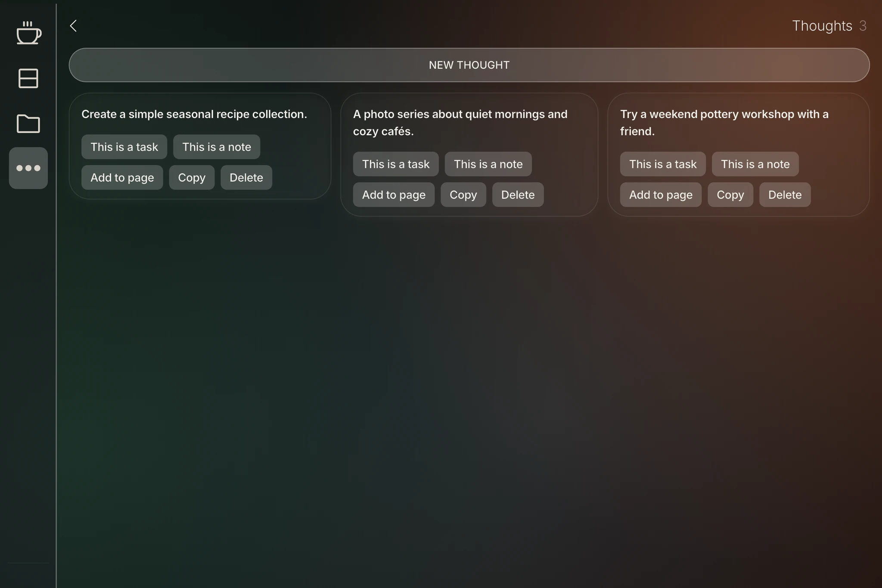Select text 'A photo series about quiet mornings'

pyautogui.click(x=449, y=114)
